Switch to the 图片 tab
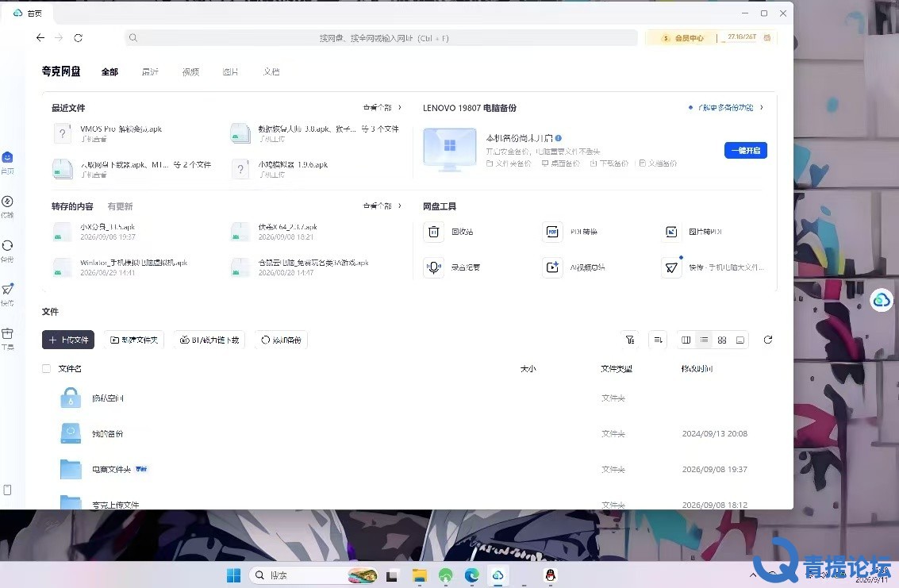Viewport: 899px width, 588px height. click(x=230, y=71)
